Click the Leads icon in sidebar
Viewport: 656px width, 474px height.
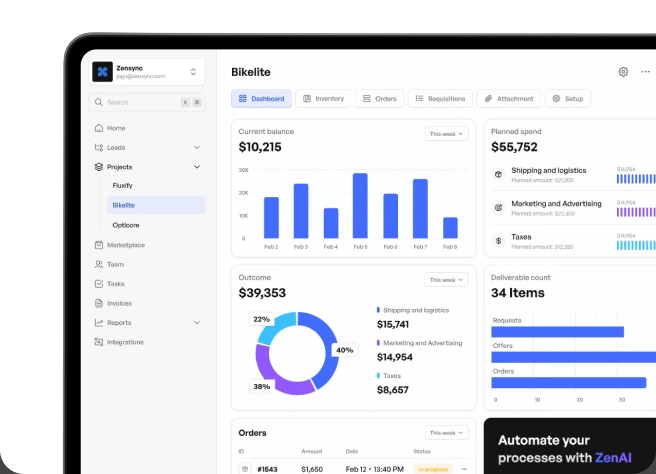[99, 147]
